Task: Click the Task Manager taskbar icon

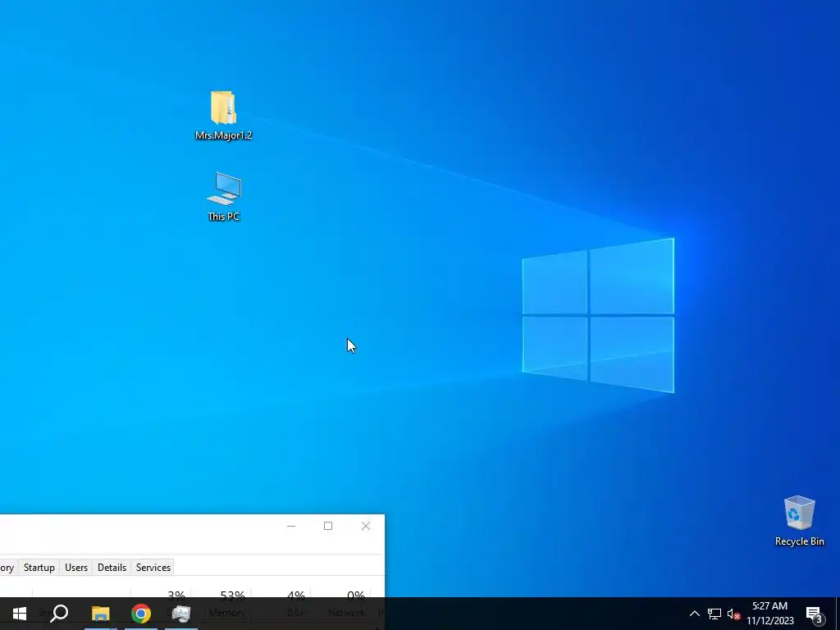Action: click(x=181, y=614)
